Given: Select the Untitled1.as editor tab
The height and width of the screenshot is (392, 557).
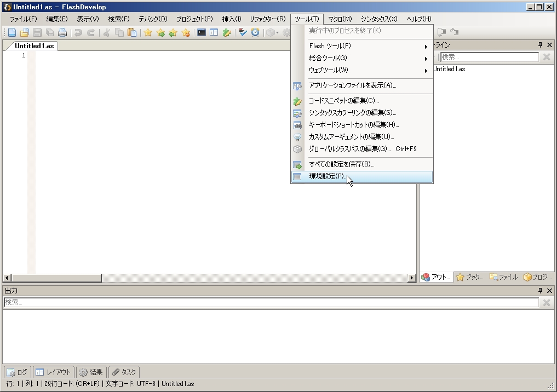Looking at the screenshot, I should coord(34,46).
